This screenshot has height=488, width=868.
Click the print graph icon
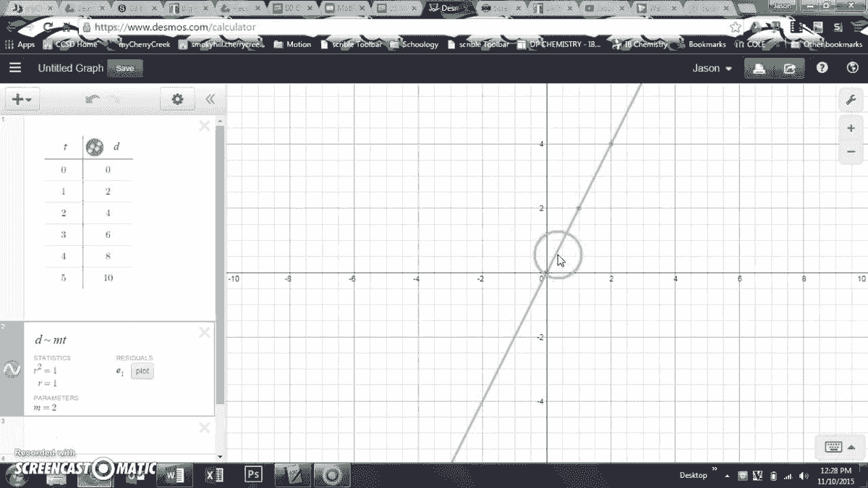[x=759, y=69]
